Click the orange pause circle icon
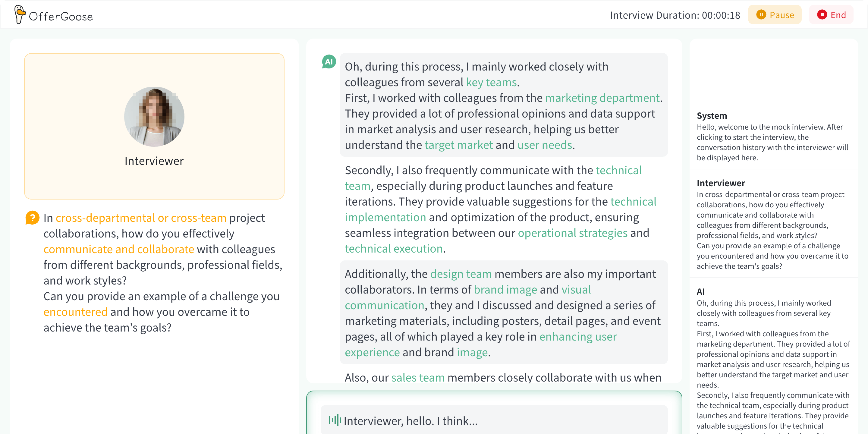The width and height of the screenshot is (868, 434). click(x=761, y=15)
